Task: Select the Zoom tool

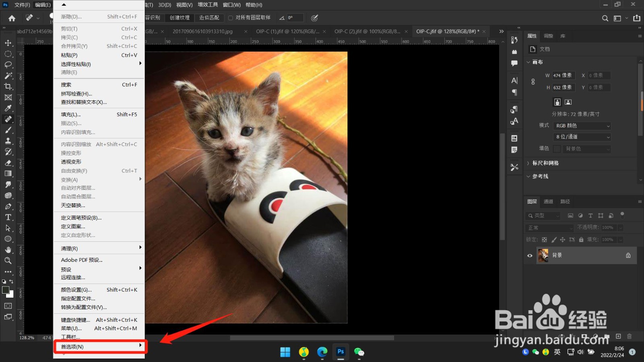Action: [8, 261]
